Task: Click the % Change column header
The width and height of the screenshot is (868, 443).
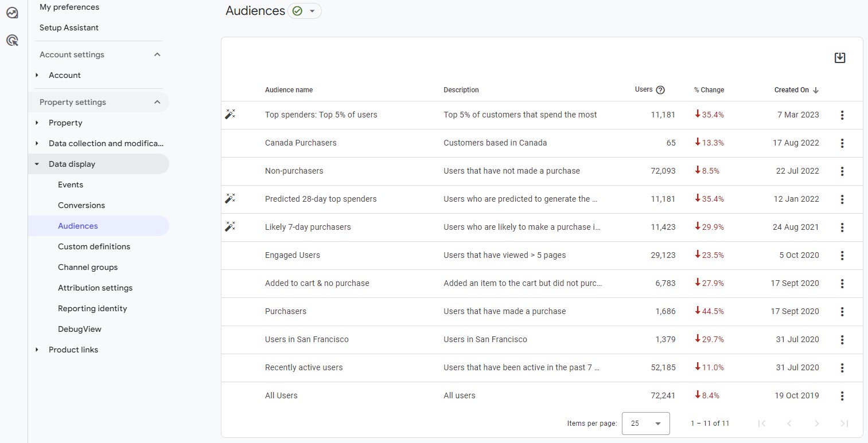Action: (x=709, y=90)
